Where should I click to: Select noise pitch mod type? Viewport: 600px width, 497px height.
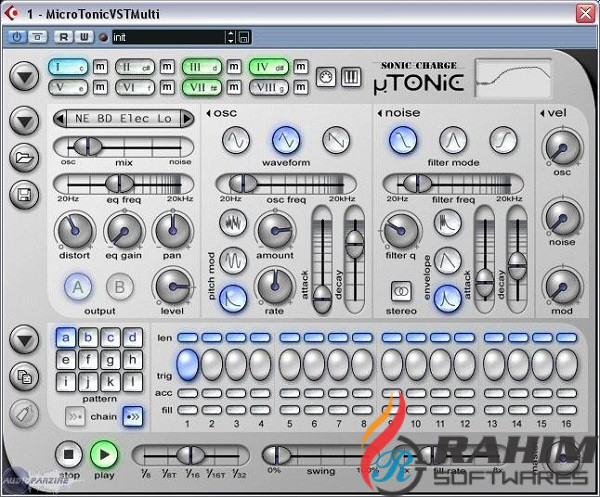(x=233, y=222)
